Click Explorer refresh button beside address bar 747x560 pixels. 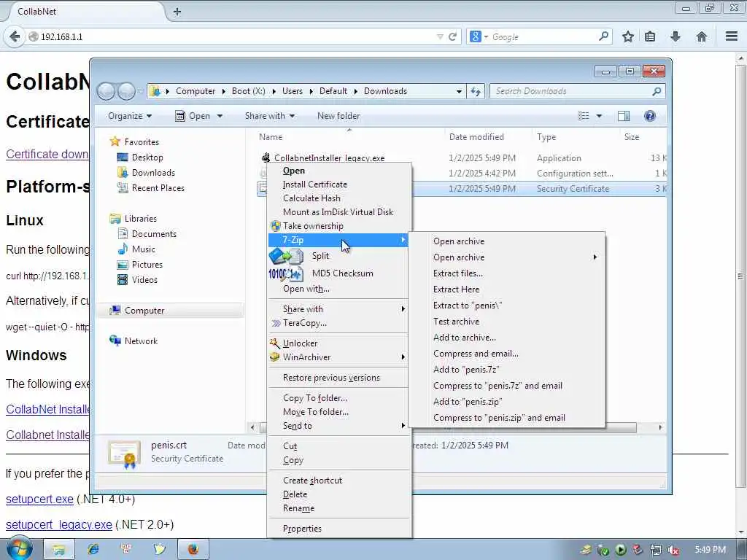click(476, 91)
